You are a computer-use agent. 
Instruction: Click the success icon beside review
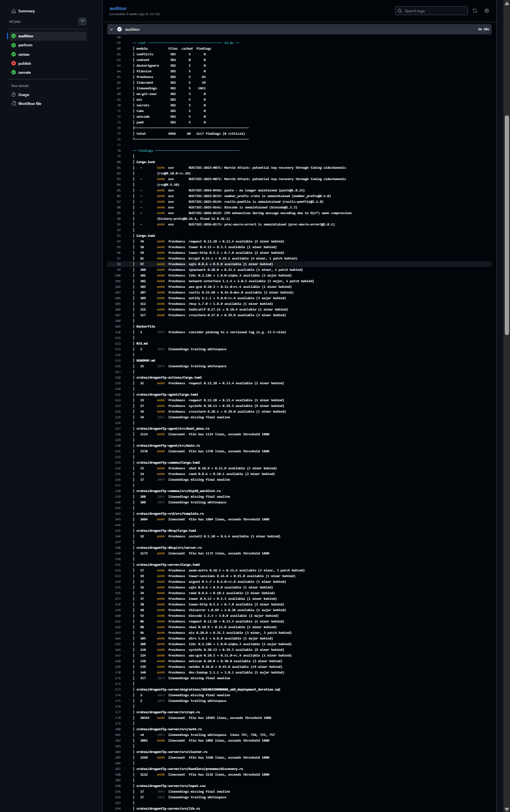[14, 54]
